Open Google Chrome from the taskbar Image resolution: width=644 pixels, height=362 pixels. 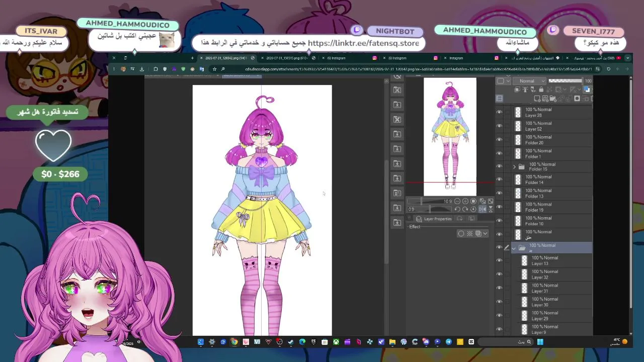[234, 342]
